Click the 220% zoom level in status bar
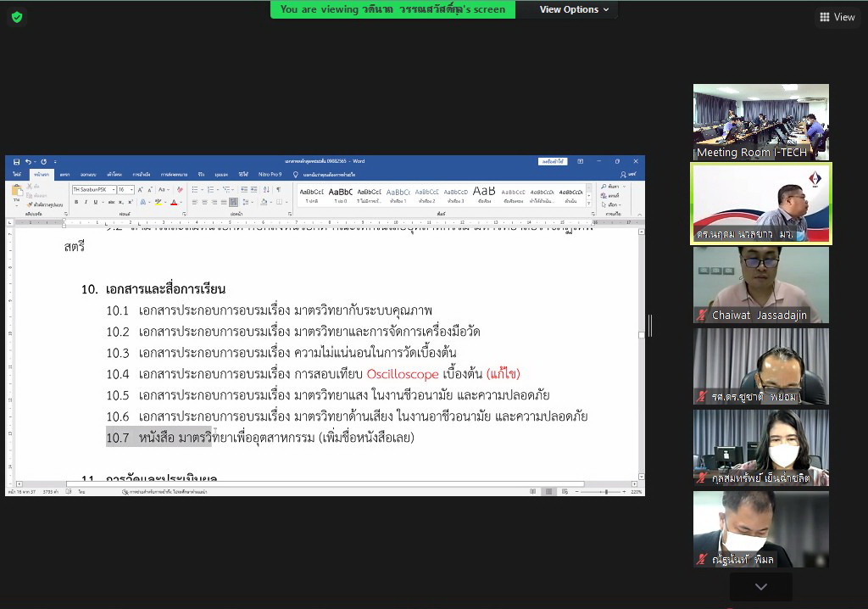 [636, 491]
